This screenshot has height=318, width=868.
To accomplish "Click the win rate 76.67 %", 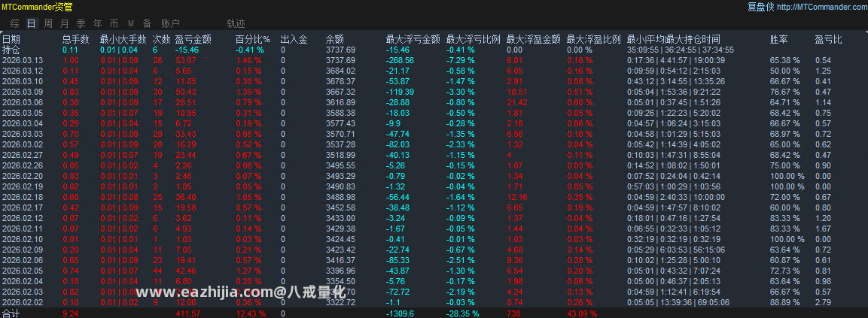I will pyautogui.click(x=785, y=91).
